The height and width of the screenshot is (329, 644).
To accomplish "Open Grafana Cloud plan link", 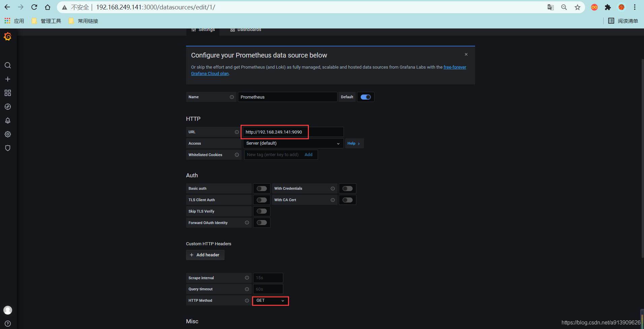I will pos(210,74).
